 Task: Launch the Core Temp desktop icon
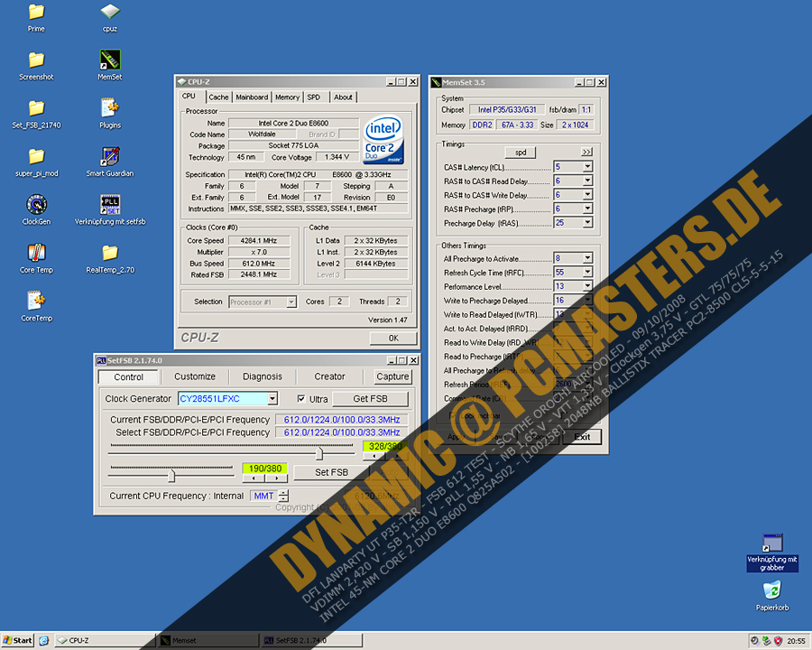coord(36,259)
